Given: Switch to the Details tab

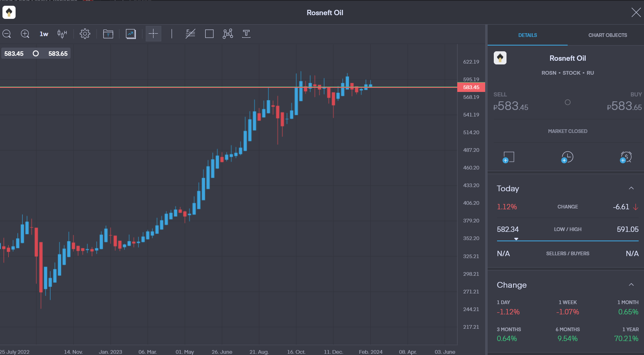Looking at the screenshot, I should click(527, 35).
